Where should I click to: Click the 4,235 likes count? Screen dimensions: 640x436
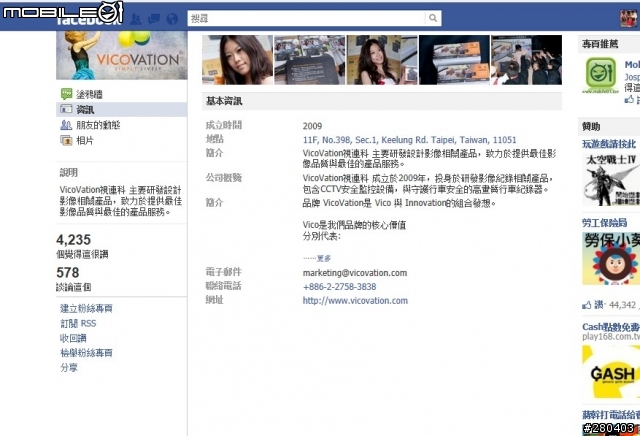coord(73,240)
